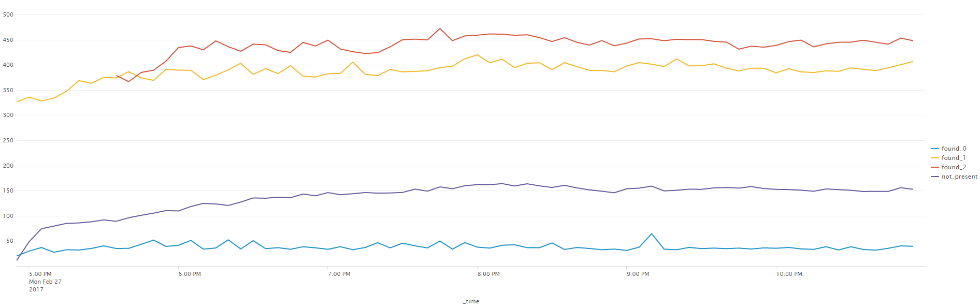Click the 8:00 PM x-axis label

pyautogui.click(x=488, y=274)
